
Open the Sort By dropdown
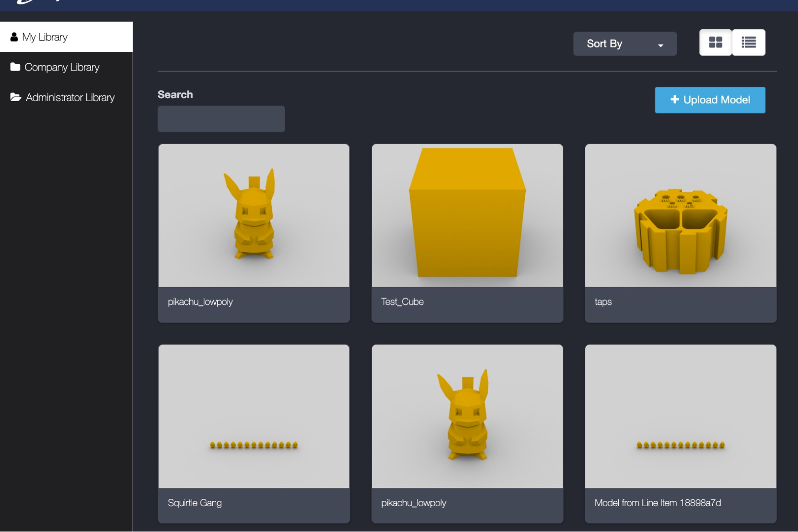pyautogui.click(x=625, y=44)
